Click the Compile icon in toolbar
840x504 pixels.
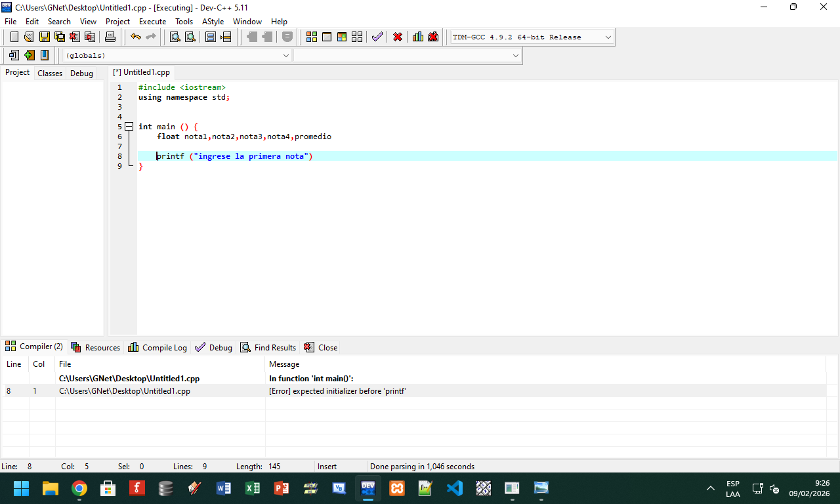312,37
